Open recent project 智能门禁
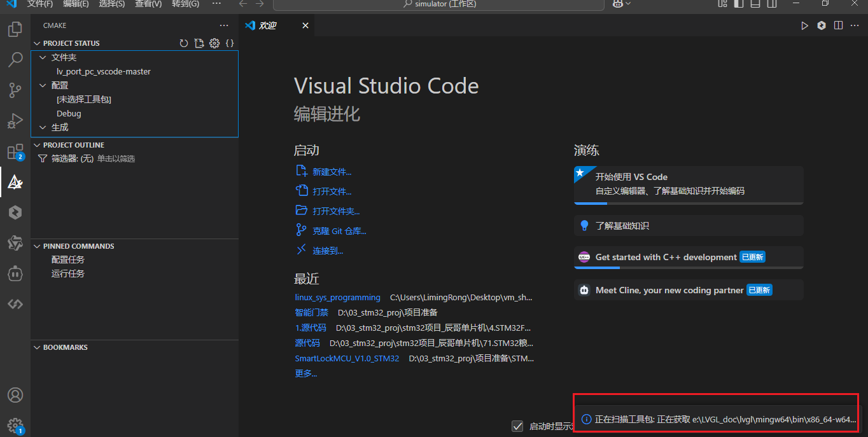 pos(311,312)
